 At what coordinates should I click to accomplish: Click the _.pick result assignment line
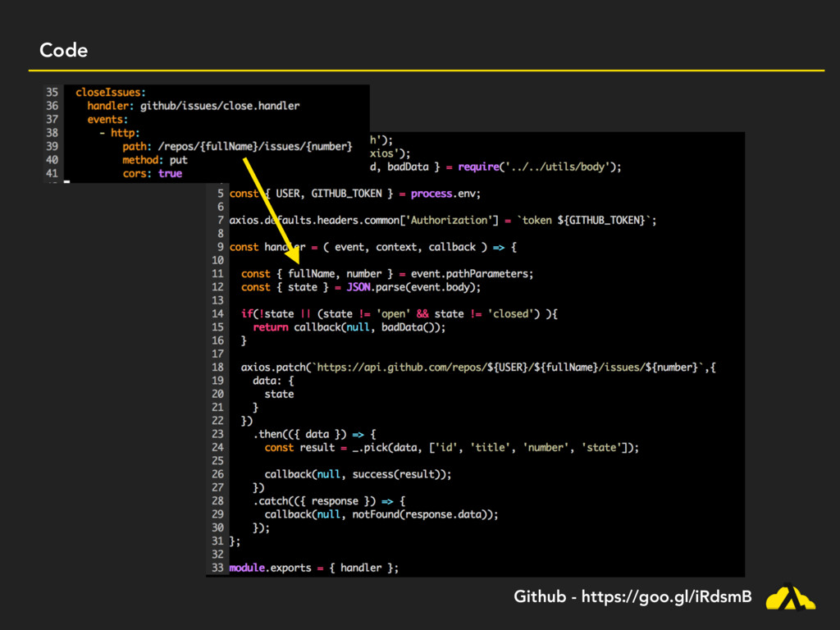click(x=451, y=448)
